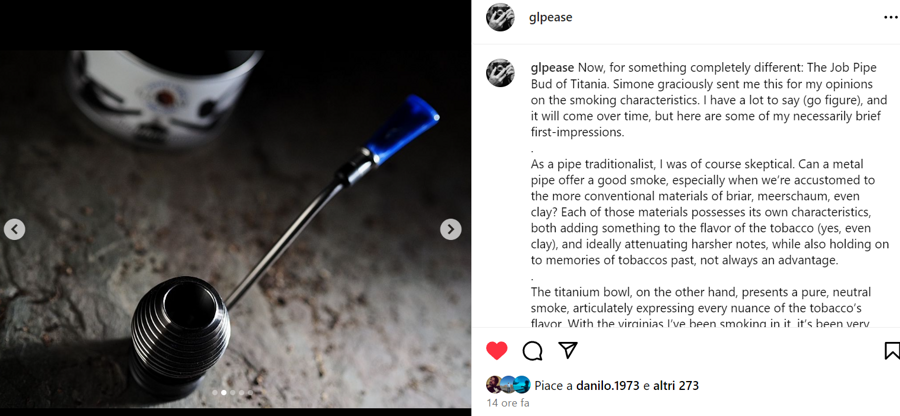Click the titanium pipe photo
900x416 pixels.
point(235,230)
